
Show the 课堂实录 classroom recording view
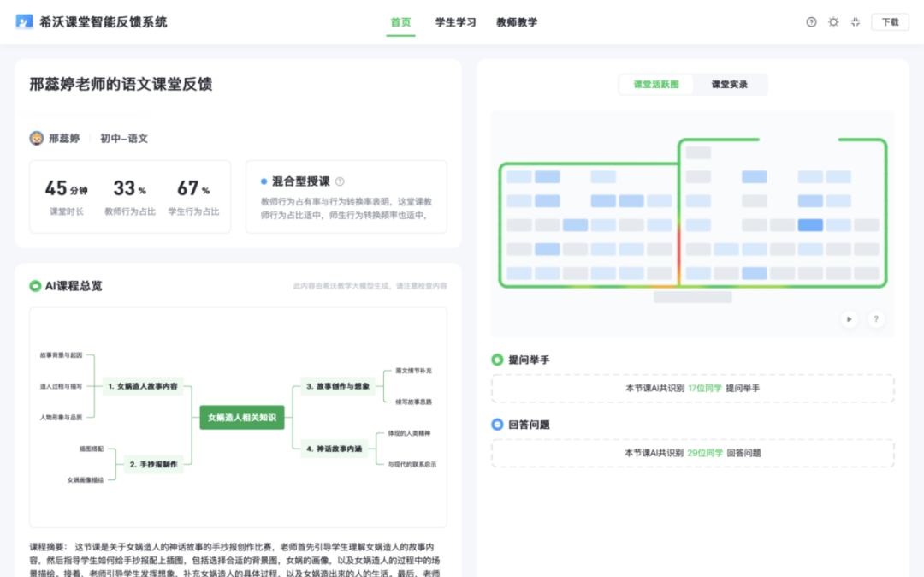730,85
